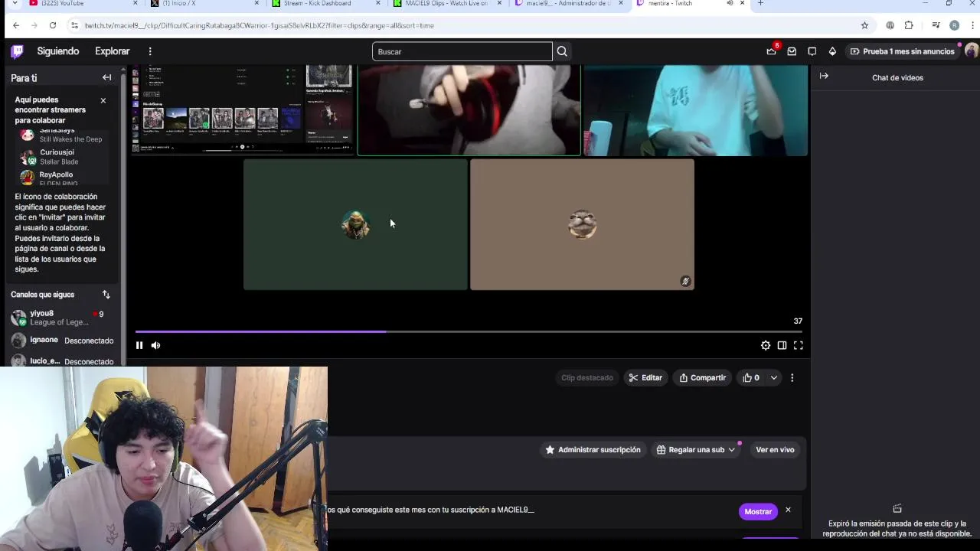Open the three-dot more menu in Twitch header
980x551 pixels.
click(x=150, y=51)
